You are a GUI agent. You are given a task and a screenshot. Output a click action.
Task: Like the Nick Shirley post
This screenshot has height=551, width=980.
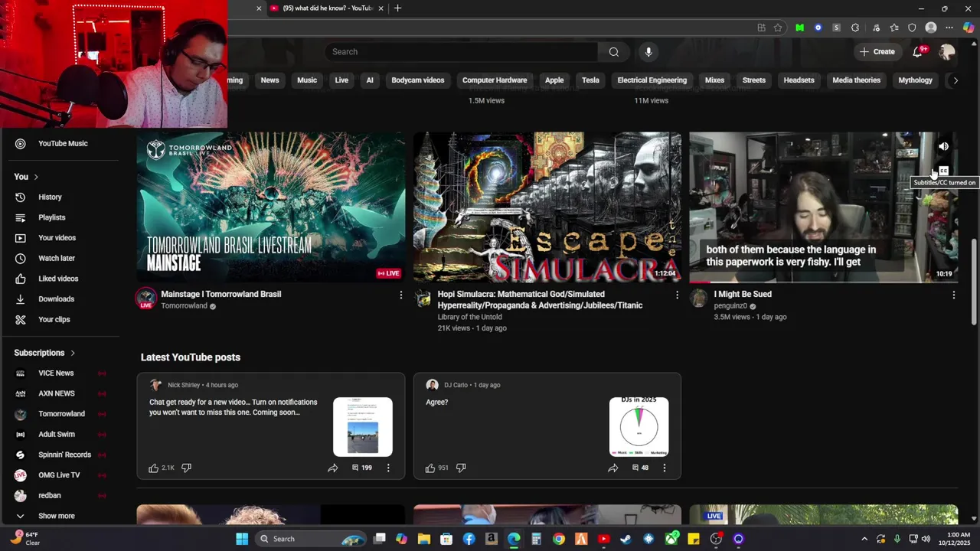tap(154, 468)
